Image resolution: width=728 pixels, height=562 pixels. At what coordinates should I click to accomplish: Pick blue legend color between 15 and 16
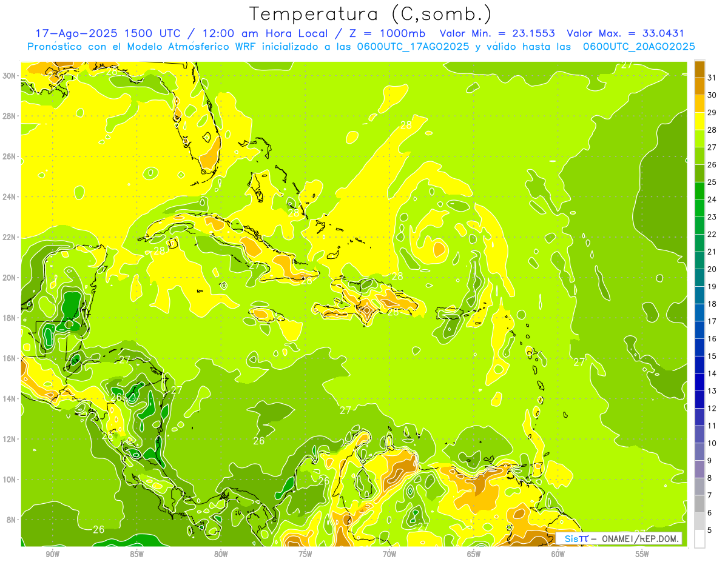tap(699, 347)
